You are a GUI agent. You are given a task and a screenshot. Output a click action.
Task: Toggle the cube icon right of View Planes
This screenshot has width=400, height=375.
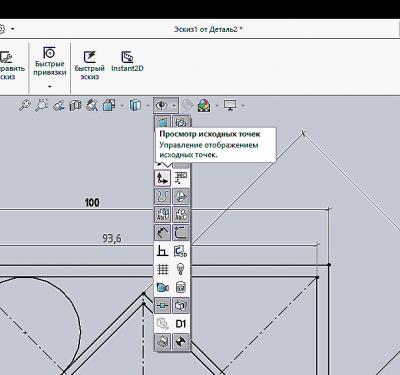181,122
